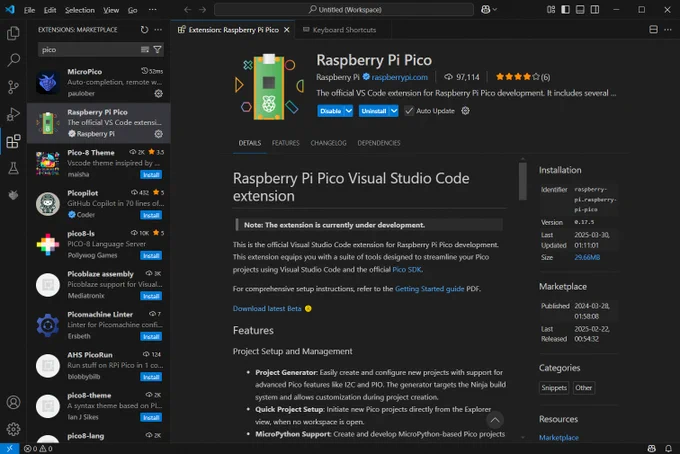Install the Picopilot extension

(x=151, y=215)
